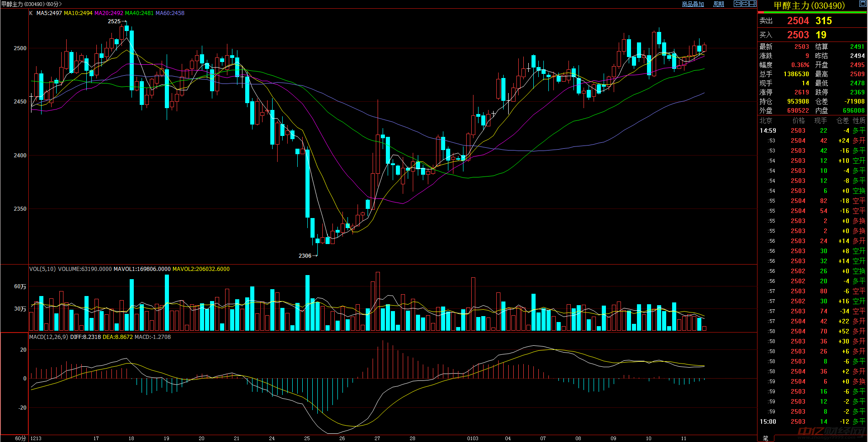Click the 内盘 value 696008
The width and height of the screenshot is (868, 442).
pos(854,111)
